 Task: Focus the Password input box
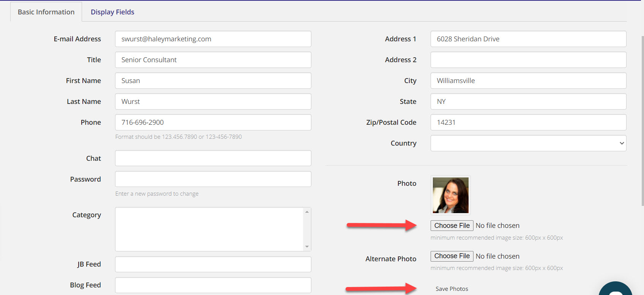point(213,179)
